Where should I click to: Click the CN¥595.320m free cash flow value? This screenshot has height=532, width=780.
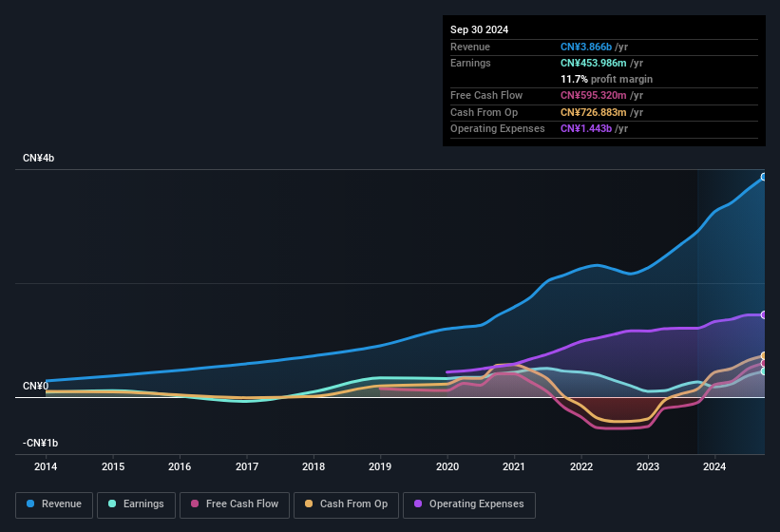click(594, 95)
